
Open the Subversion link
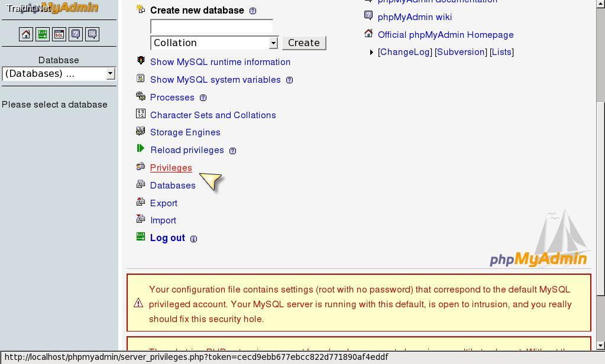tap(461, 52)
